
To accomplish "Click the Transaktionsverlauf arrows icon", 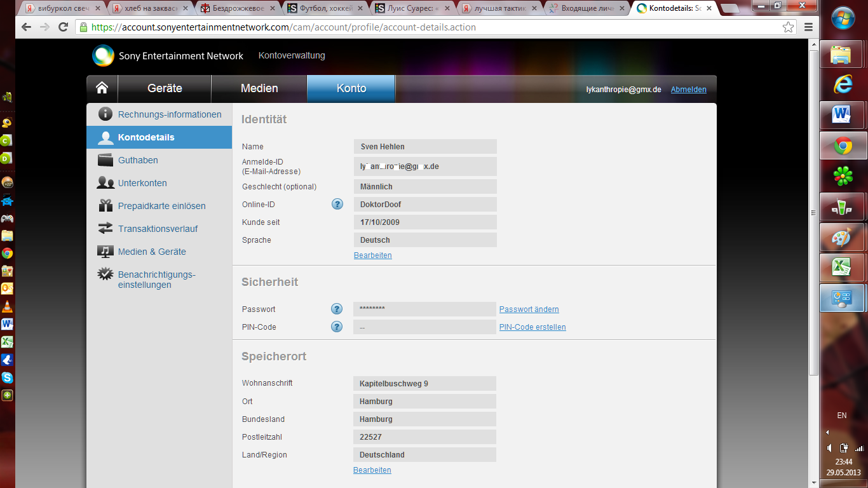I will 105,228.
